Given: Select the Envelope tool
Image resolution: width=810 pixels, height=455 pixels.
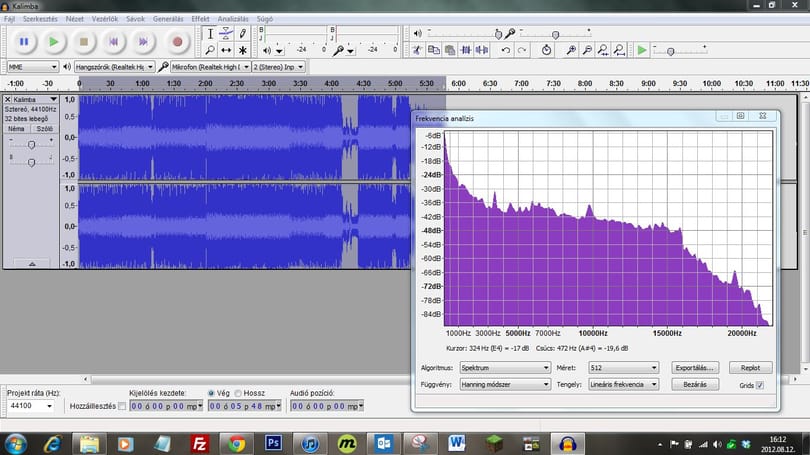Looking at the screenshot, I should (x=226, y=34).
